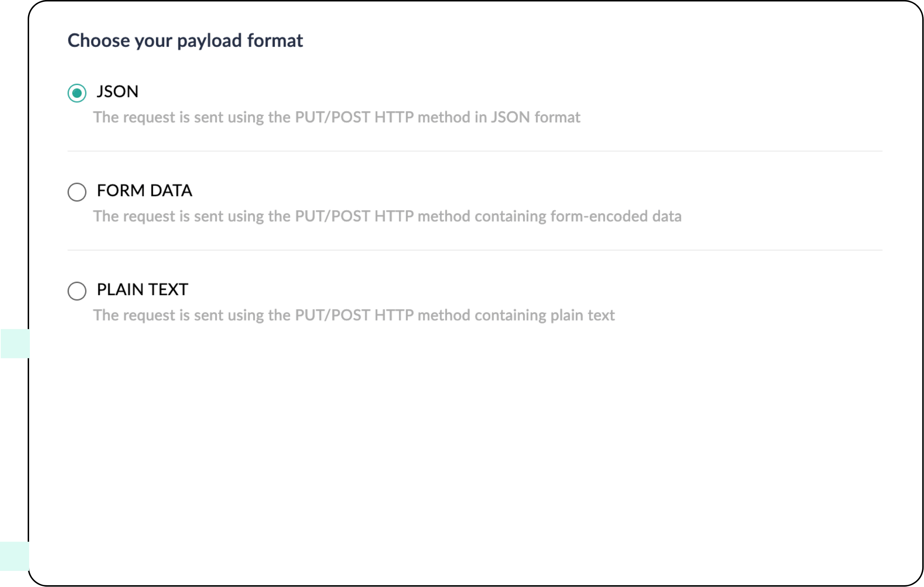Select the JSON radio button

pos(77,93)
